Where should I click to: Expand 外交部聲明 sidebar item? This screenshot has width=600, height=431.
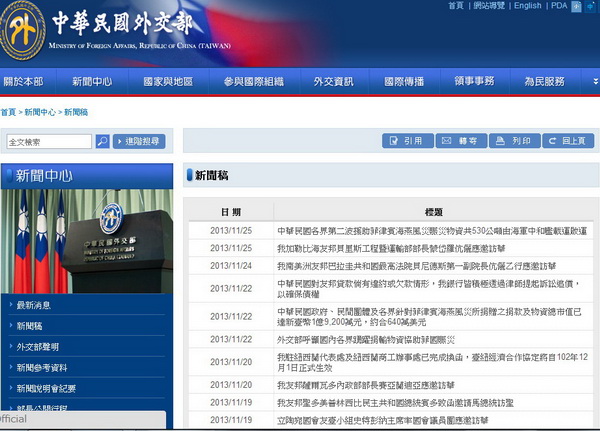pos(37,347)
